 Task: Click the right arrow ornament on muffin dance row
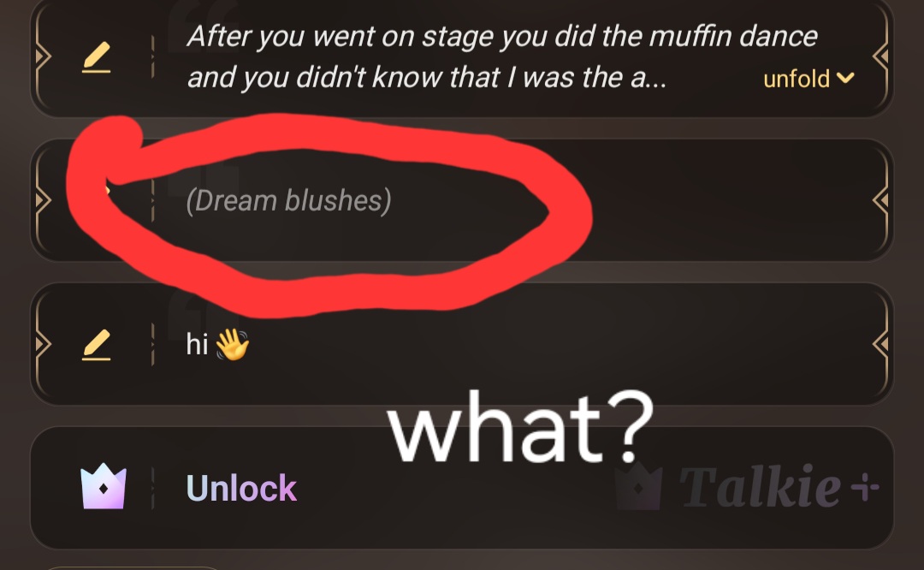pyautogui.click(x=880, y=56)
